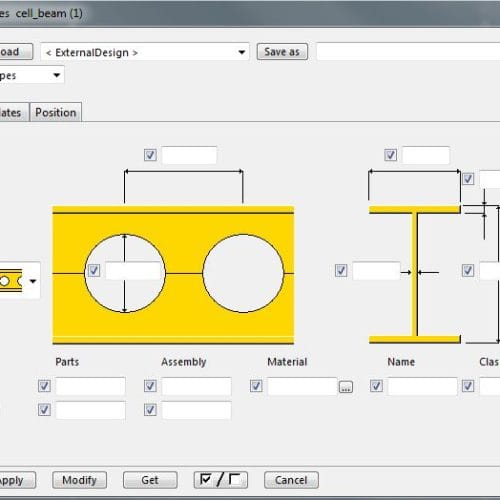Switch to the Position tab
Viewport: 500px width, 500px height.
(x=56, y=112)
